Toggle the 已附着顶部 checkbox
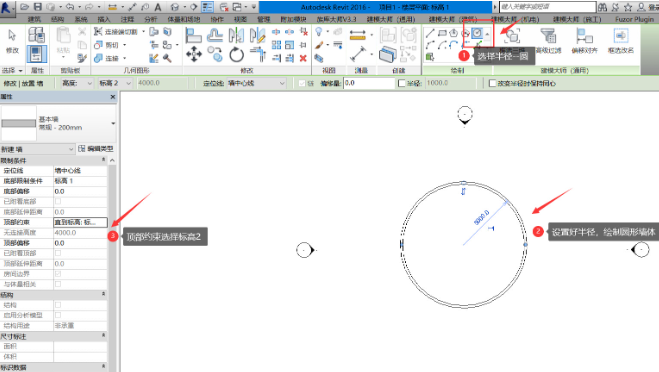This screenshot has height=372, width=659. click(58, 253)
